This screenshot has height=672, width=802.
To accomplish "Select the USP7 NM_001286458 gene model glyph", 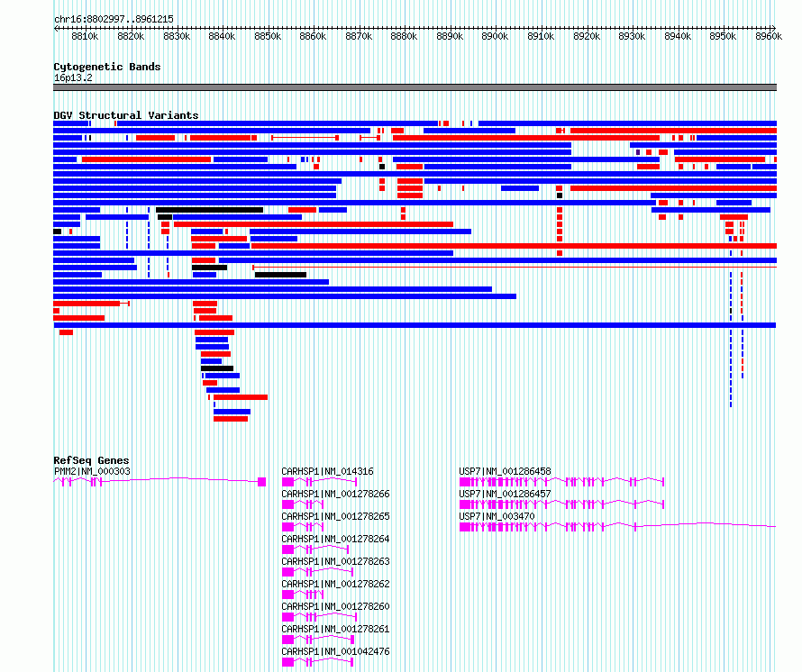I will (x=561, y=482).
